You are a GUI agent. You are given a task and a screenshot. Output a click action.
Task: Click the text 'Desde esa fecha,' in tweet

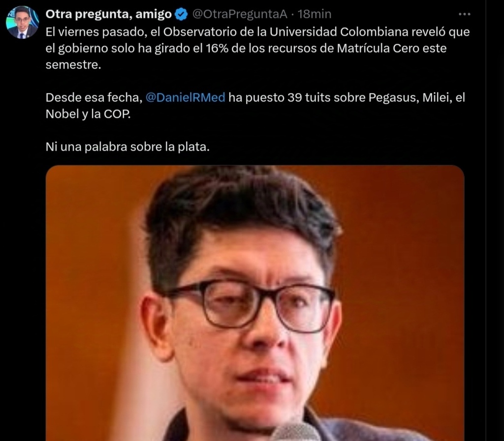94,97
